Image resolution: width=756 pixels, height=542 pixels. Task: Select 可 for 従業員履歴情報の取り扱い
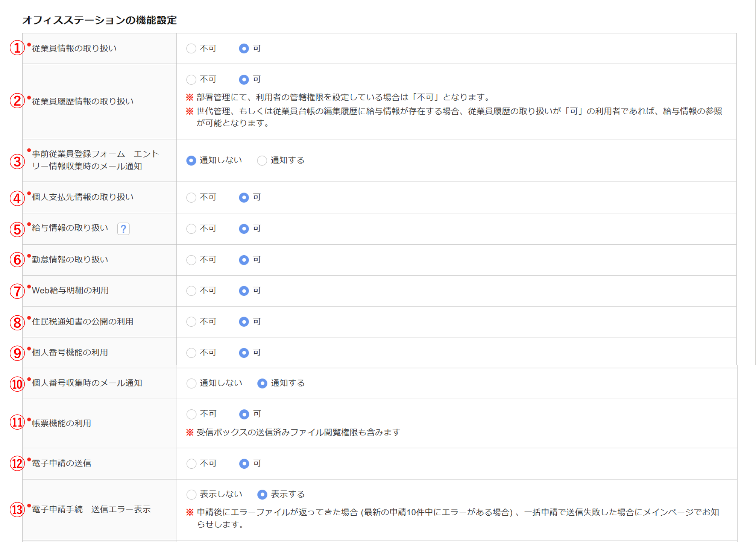(244, 79)
